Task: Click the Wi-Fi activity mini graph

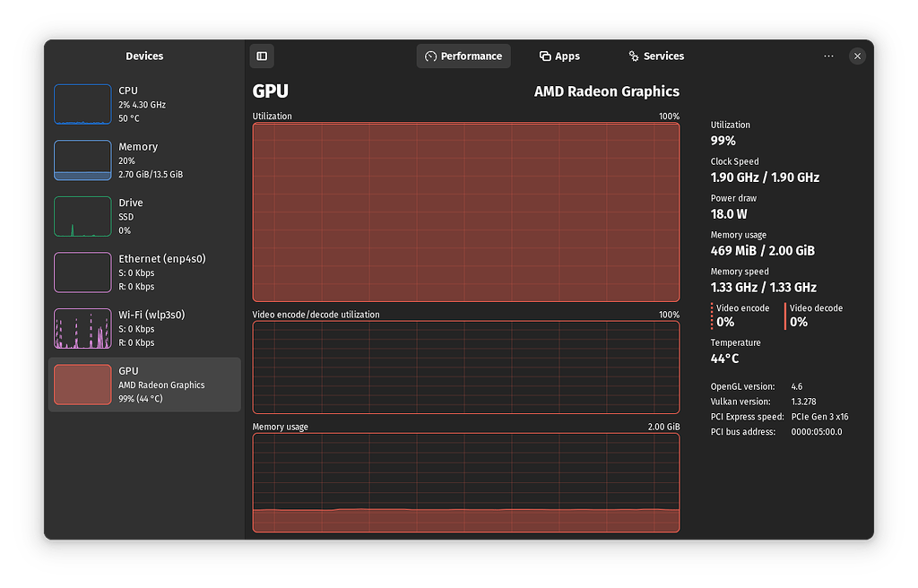Action: tap(82, 328)
